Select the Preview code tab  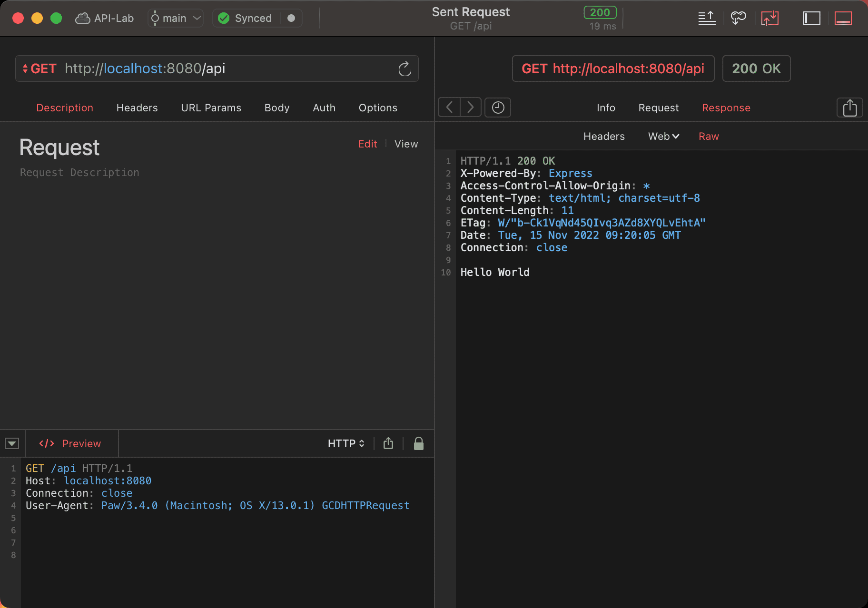tap(70, 443)
